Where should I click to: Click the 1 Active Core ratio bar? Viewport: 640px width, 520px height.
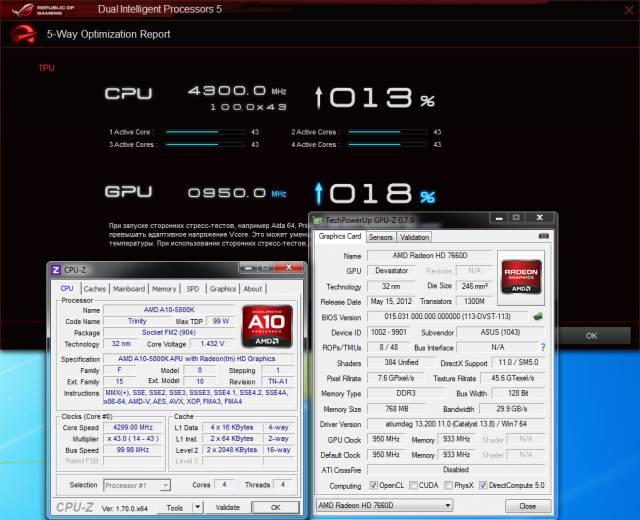coord(205,132)
